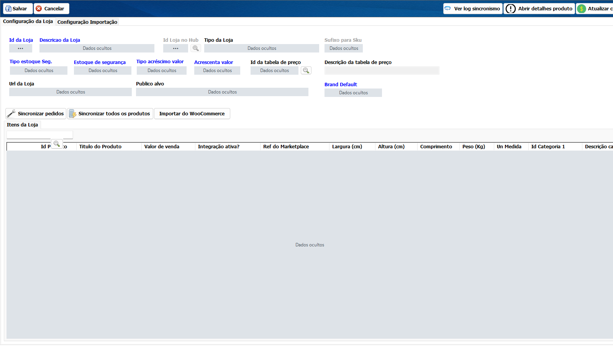Click the green dollar Atualizar icon
This screenshot has width=613, height=364.
(582, 8)
